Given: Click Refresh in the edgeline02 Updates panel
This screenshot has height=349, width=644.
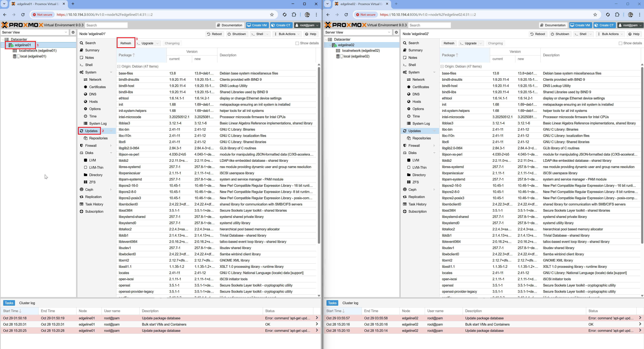Looking at the screenshot, I should click(449, 43).
